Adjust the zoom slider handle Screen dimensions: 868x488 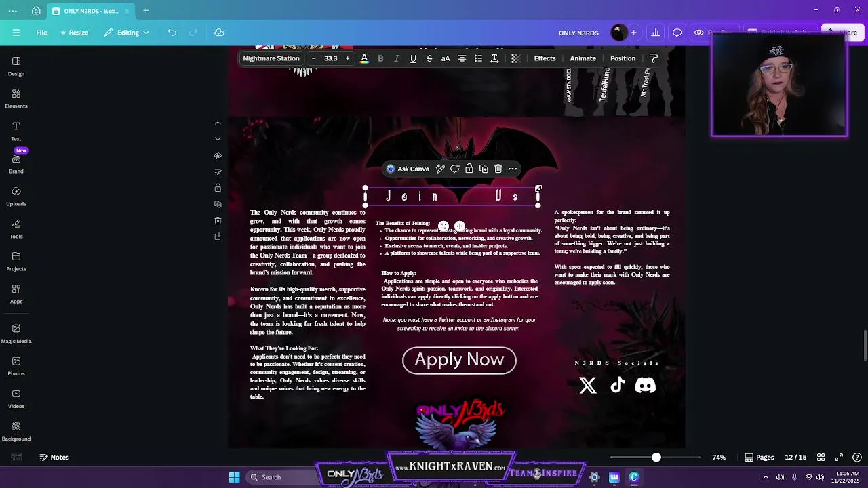[x=656, y=457]
